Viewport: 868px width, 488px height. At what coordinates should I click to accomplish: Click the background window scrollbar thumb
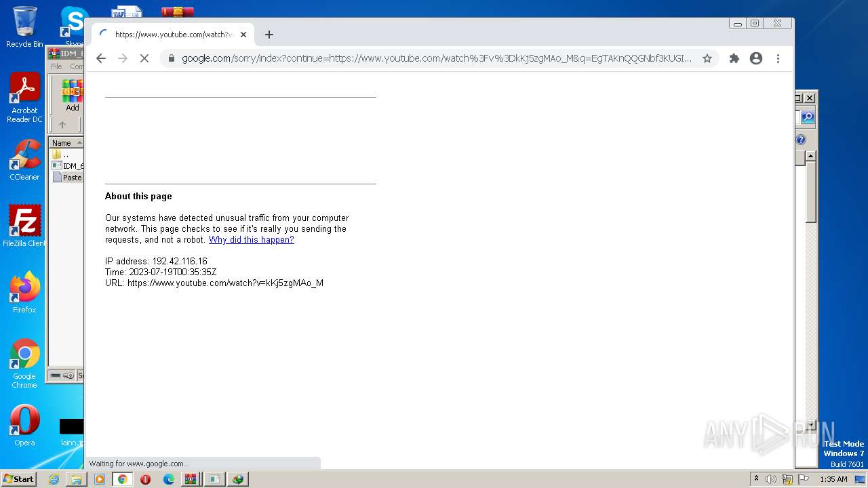[810, 192]
